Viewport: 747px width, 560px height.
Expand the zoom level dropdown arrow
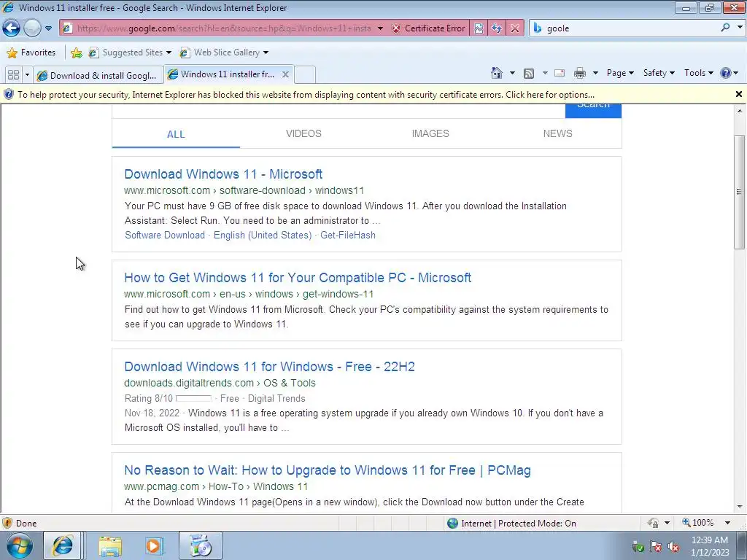pos(727,523)
